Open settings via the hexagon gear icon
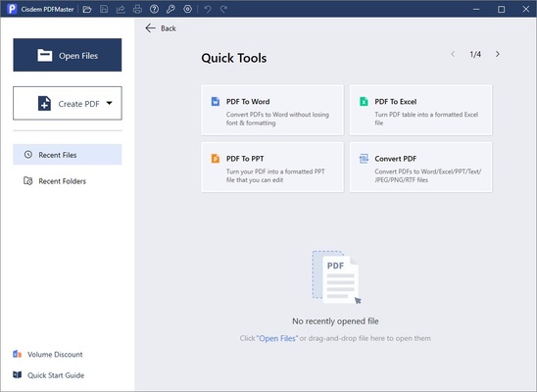This screenshot has height=392, width=537. [188, 9]
